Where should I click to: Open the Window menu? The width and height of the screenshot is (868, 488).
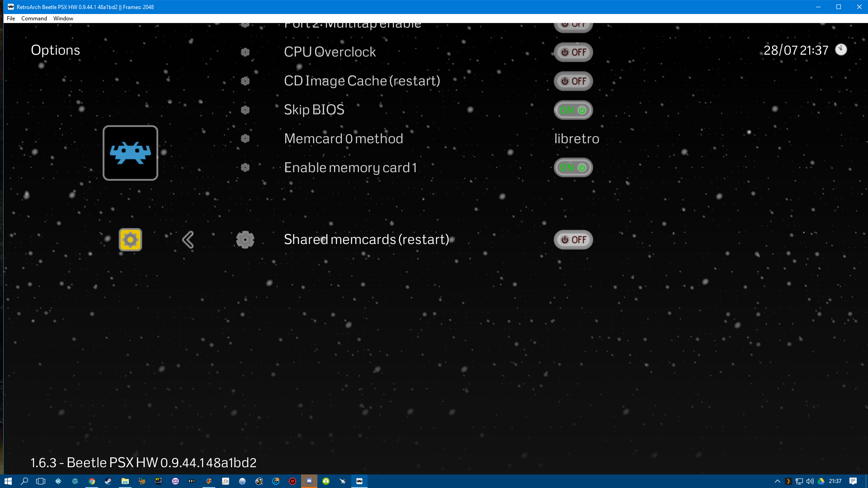pyautogui.click(x=63, y=19)
